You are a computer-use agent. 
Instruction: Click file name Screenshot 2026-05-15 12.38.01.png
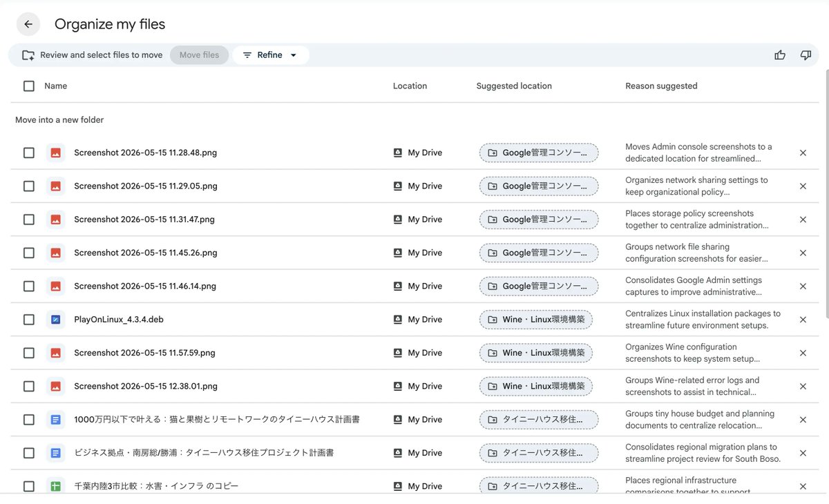pyautogui.click(x=146, y=386)
